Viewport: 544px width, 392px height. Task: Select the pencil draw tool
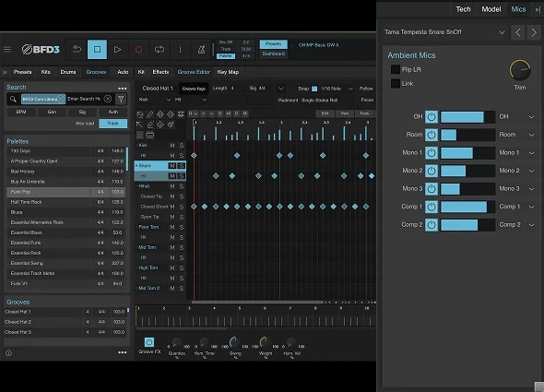pos(150,113)
